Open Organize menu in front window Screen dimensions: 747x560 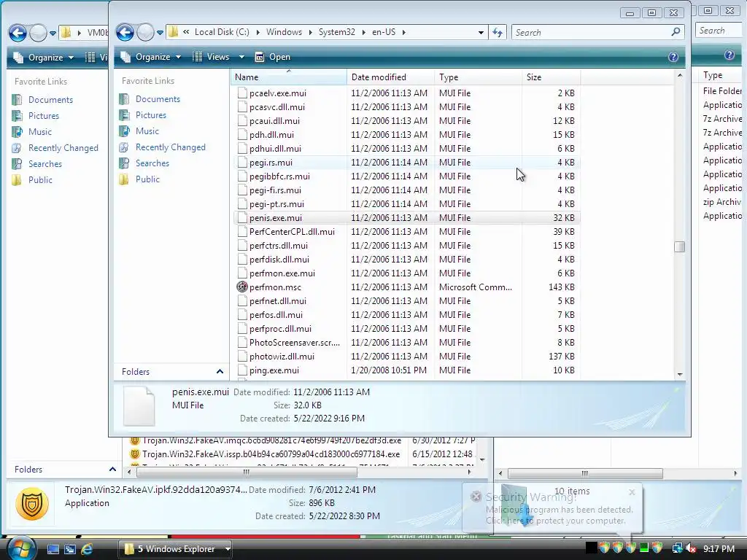[x=150, y=57]
